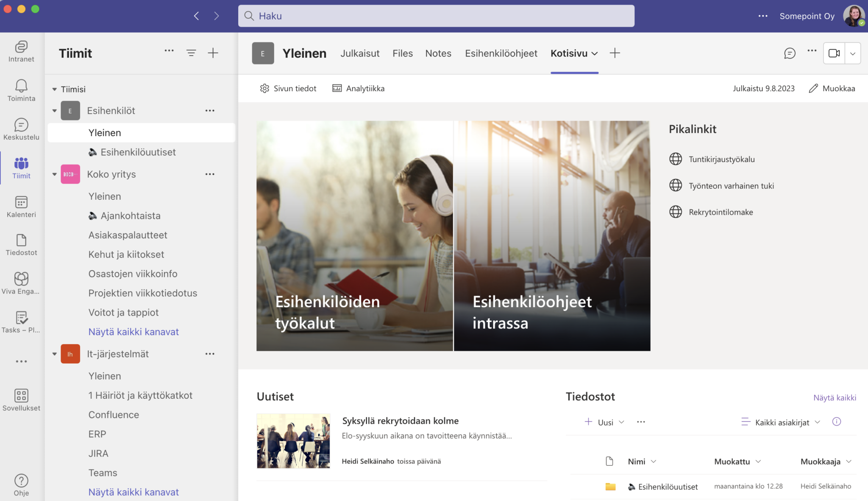Collapse the Esihenkilöt team

click(x=55, y=111)
